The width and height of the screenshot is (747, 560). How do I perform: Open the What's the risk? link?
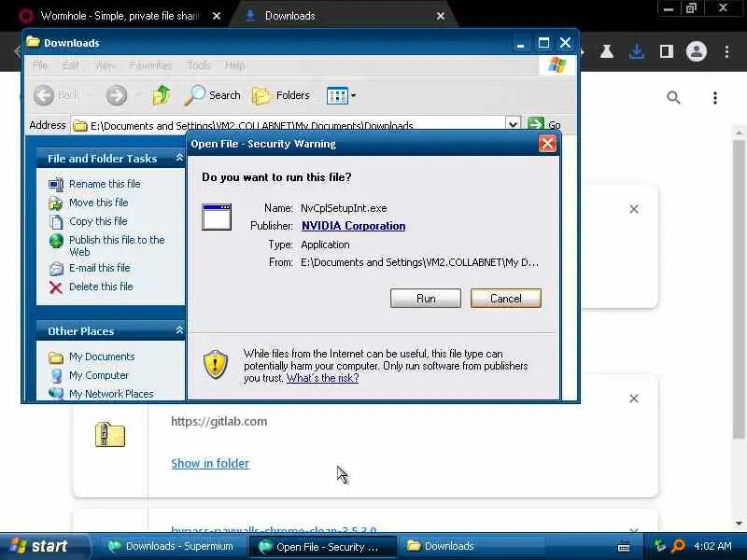[x=322, y=378]
